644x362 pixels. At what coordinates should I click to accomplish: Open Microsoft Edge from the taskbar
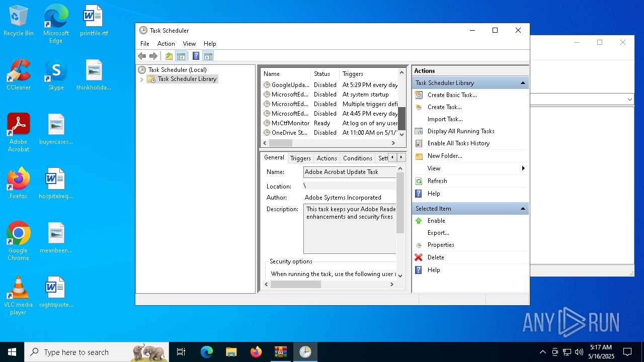[x=207, y=352]
